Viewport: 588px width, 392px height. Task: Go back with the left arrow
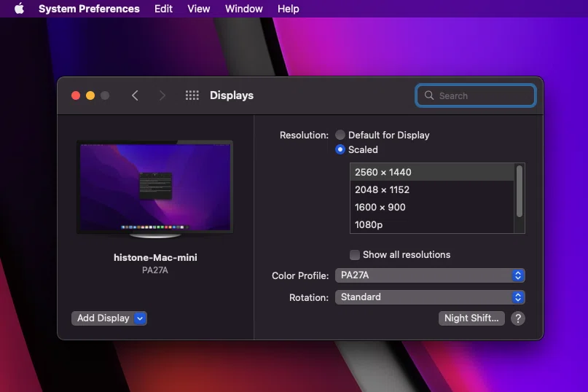(135, 95)
